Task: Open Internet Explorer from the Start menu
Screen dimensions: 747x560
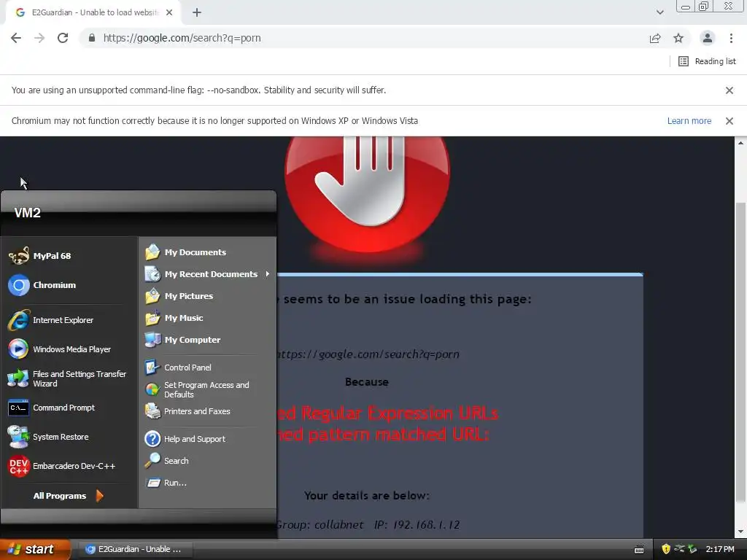Action: [51, 320]
